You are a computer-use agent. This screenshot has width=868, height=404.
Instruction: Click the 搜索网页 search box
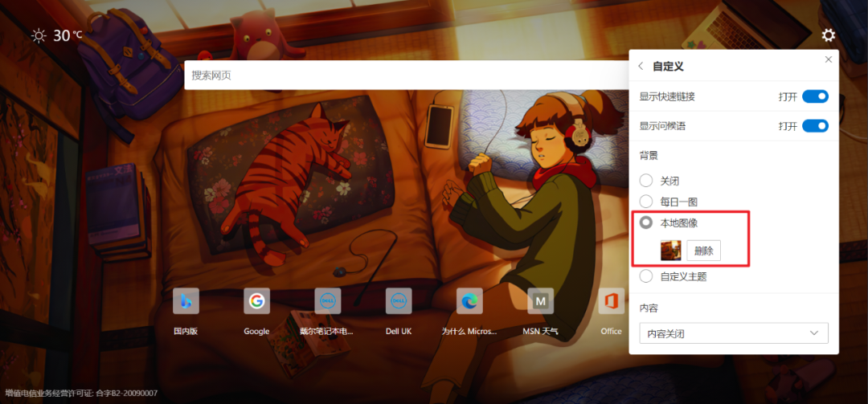point(407,75)
